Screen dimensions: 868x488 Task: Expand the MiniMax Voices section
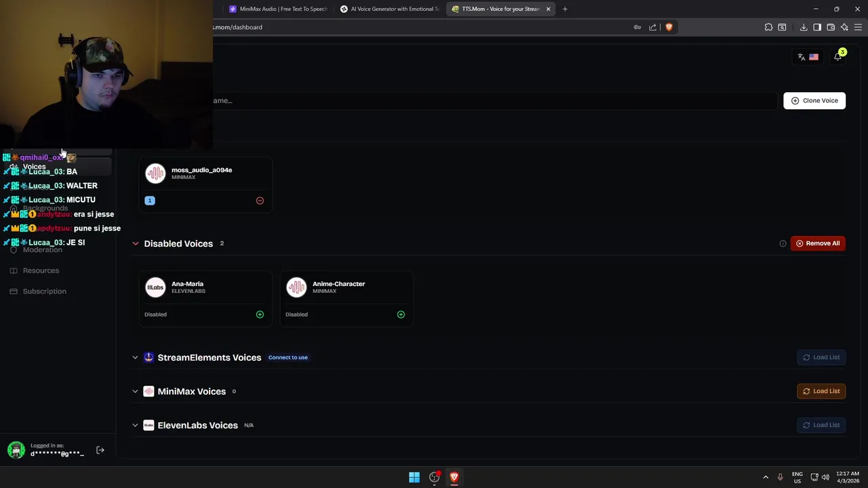point(135,391)
